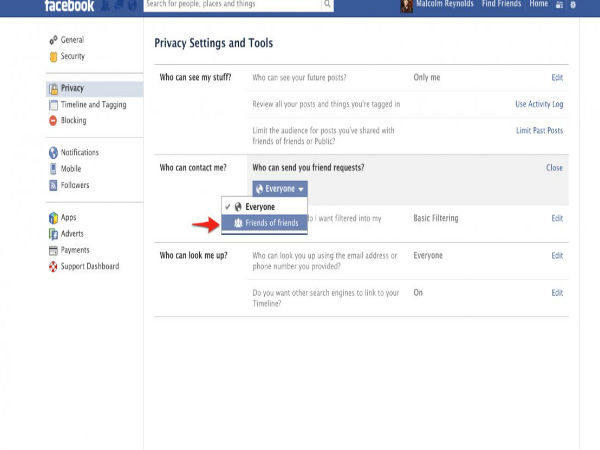Click Limit Past Posts link
Image resolution: width=600 pixels, height=450 pixels.
coord(539,130)
